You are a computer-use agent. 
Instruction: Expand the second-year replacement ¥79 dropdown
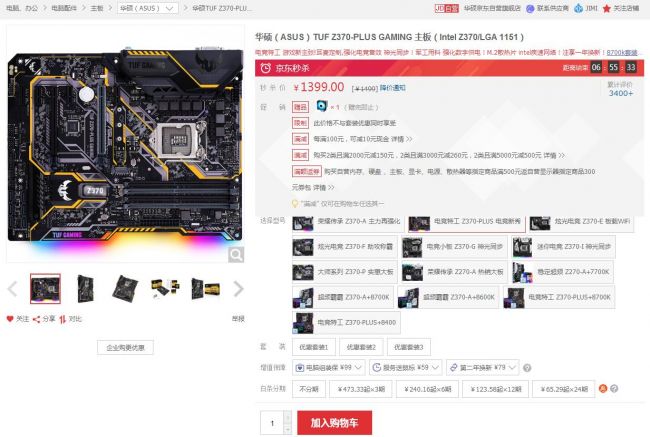(x=483, y=367)
